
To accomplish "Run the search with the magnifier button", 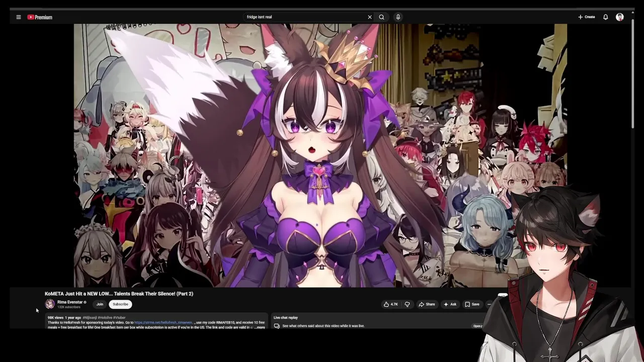I will pos(381,17).
